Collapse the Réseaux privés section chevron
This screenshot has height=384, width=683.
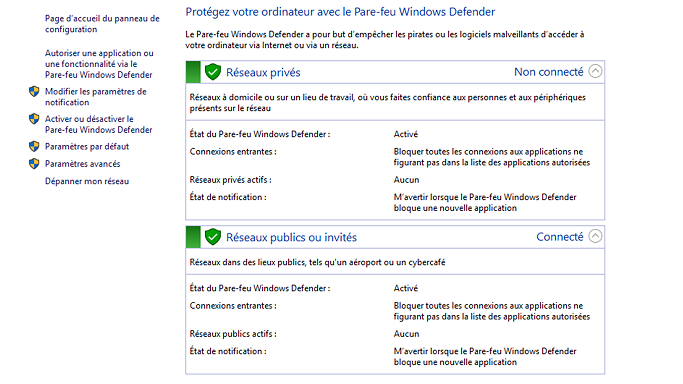pos(595,71)
